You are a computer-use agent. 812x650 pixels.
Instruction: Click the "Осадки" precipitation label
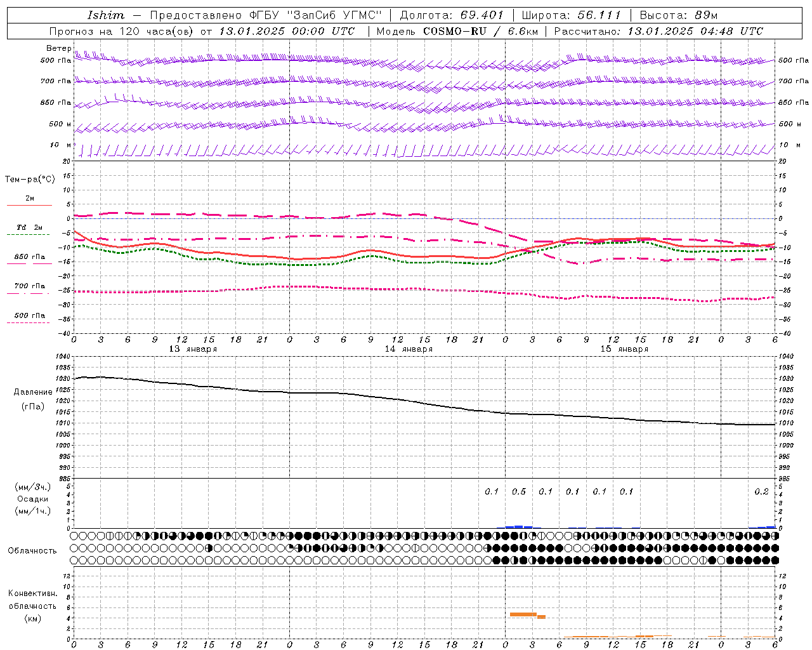pyautogui.click(x=33, y=499)
